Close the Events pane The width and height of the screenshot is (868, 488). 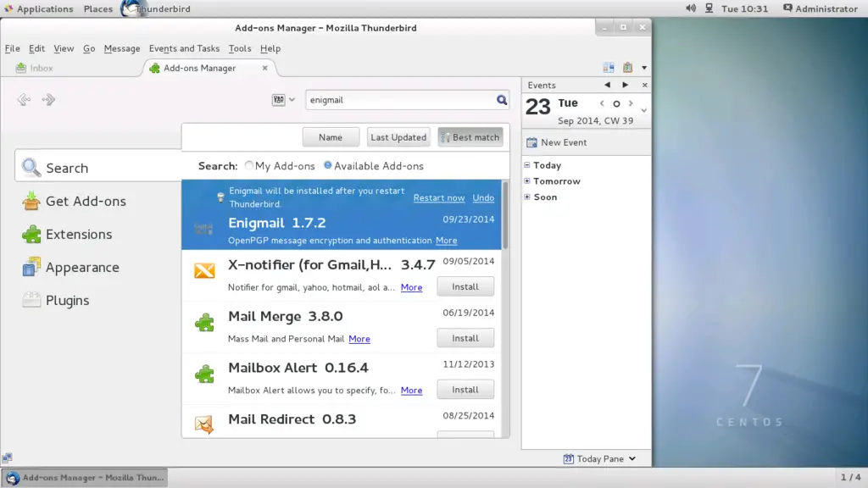(x=644, y=85)
